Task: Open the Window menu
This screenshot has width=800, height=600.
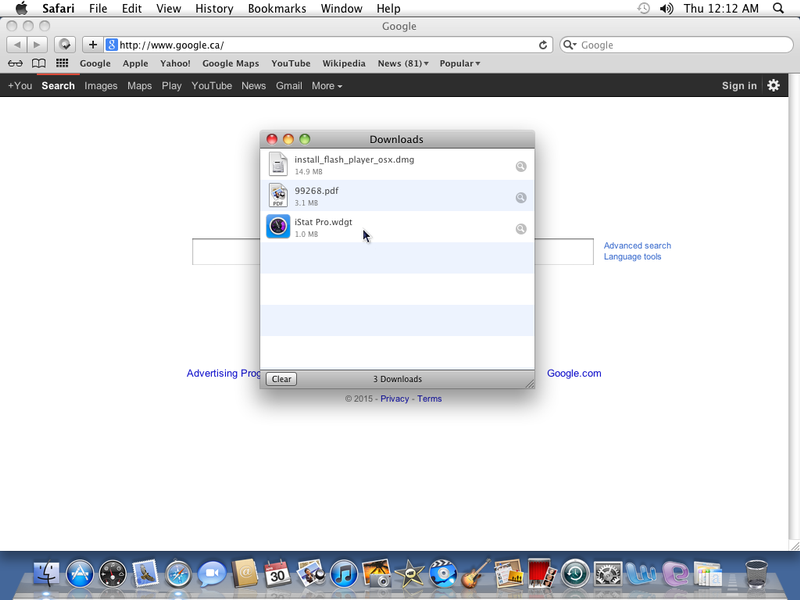Action: pyautogui.click(x=341, y=8)
